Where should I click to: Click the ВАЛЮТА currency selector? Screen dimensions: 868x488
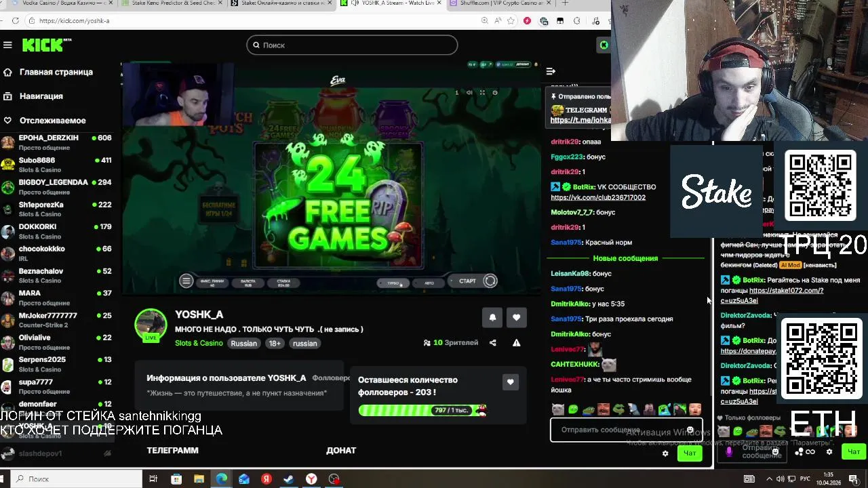click(248, 283)
